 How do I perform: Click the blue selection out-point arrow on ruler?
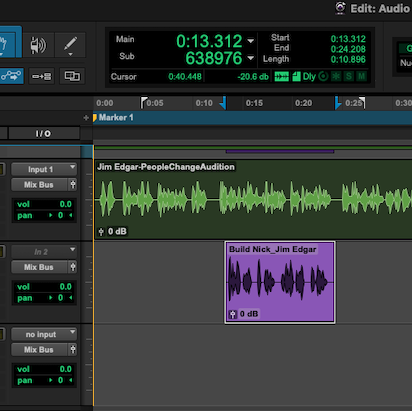[x=338, y=103]
